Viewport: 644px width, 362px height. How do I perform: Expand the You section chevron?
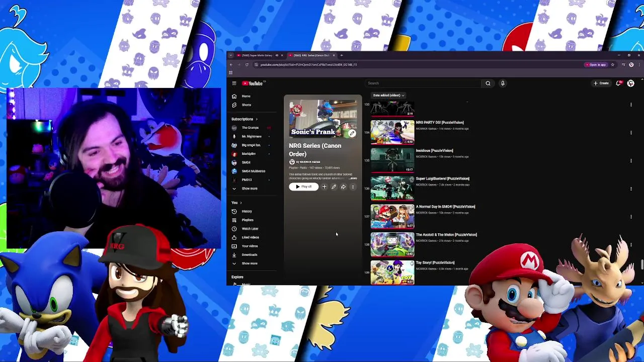click(241, 203)
